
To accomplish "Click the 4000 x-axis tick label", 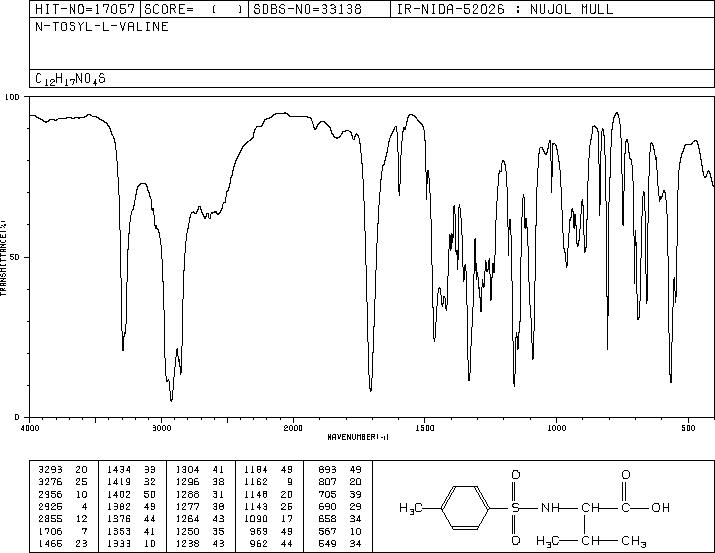I will 29,428.
